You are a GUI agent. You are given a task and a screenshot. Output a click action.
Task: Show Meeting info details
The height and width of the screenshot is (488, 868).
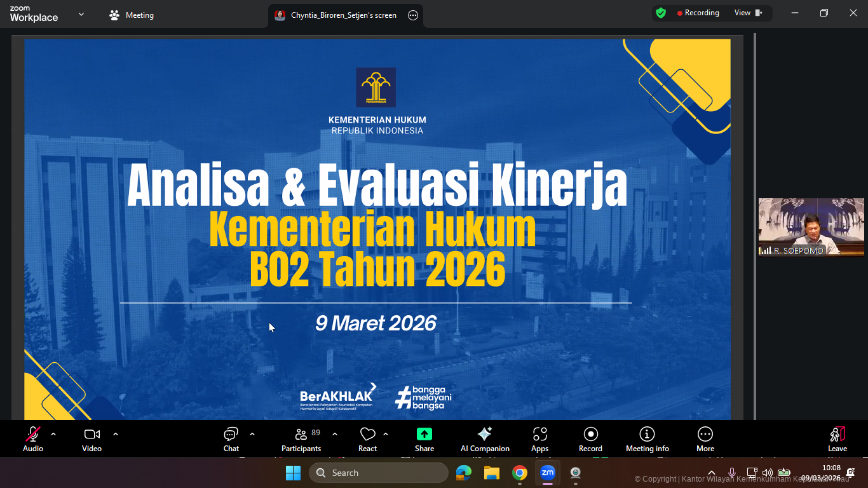pos(647,439)
